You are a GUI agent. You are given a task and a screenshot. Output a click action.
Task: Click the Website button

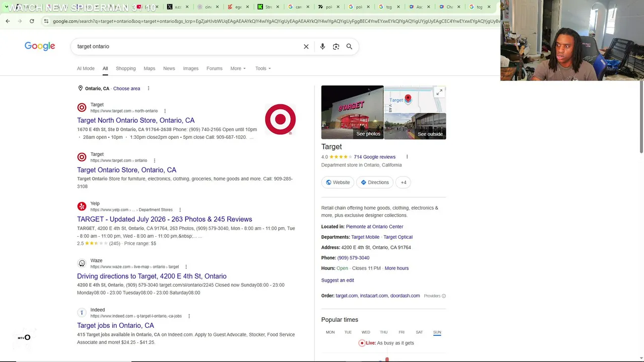pos(338,183)
